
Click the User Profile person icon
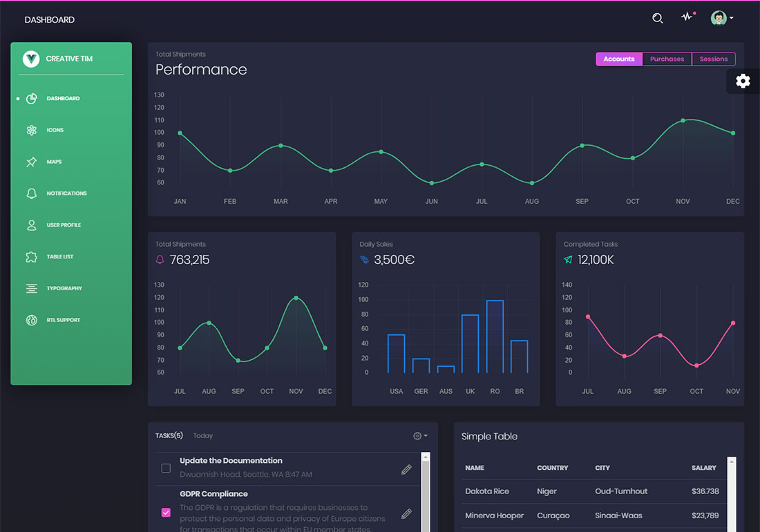(x=31, y=225)
